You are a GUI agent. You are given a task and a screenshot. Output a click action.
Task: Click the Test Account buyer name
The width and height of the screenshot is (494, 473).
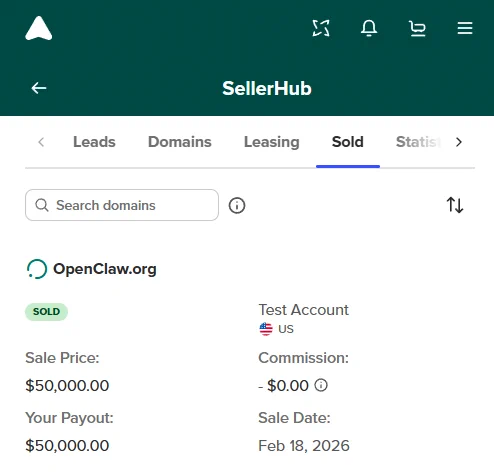click(x=304, y=310)
